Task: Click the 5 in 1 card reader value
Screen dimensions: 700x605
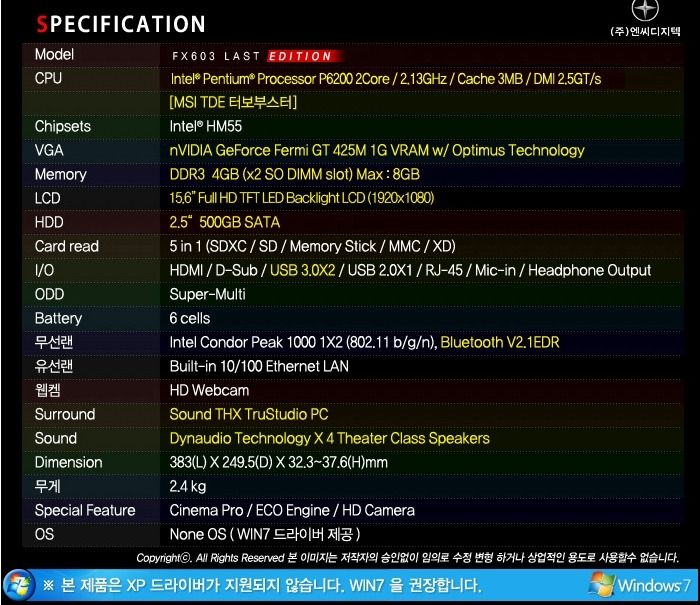Action: click(x=312, y=246)
